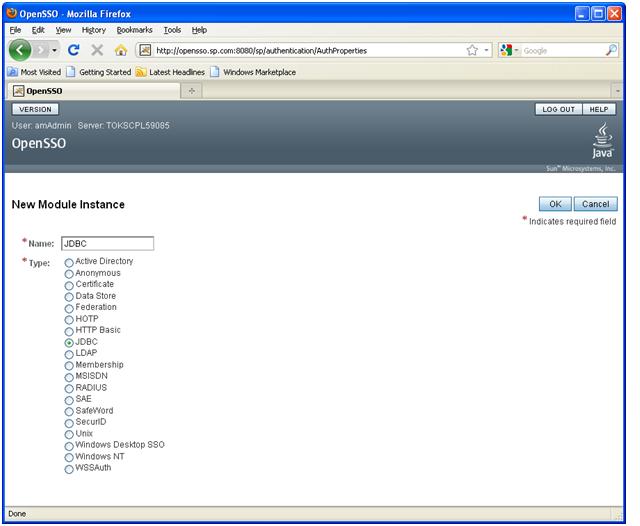640x526 pixels.
Task: Click the Firefox logo in title bar
Action: (12, 13)
